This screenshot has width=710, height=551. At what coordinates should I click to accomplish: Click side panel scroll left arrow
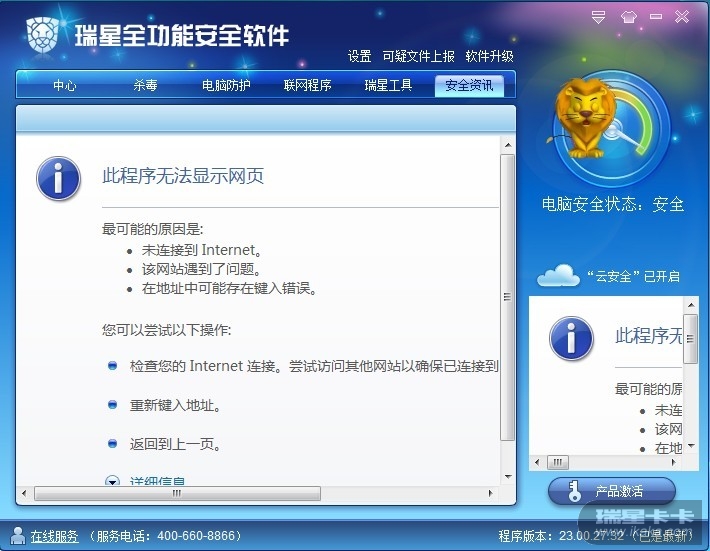click(537, 462)
